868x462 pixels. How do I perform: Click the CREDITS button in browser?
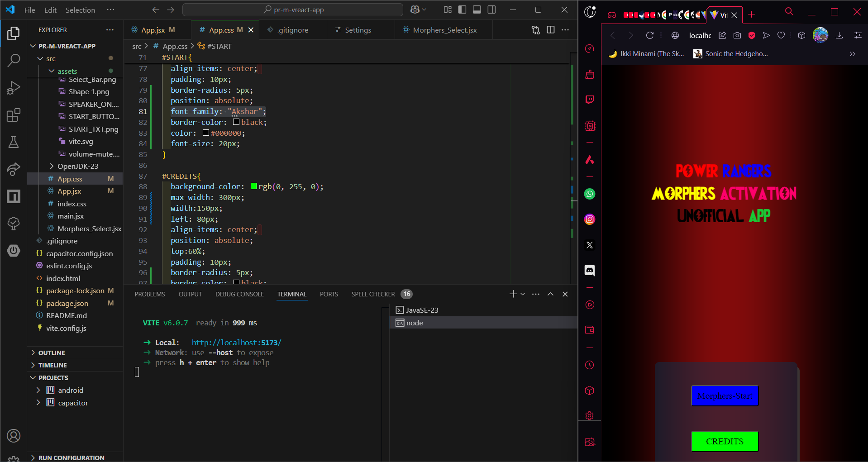pos(725,441)
